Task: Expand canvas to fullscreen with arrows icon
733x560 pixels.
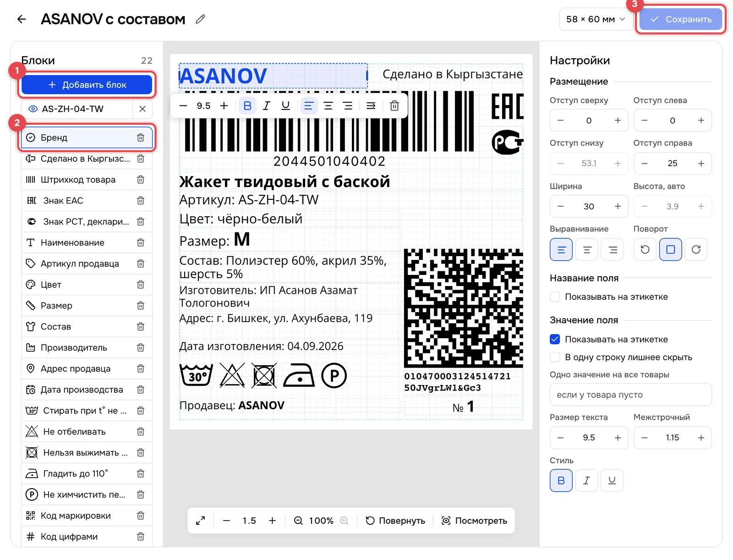Action: [x=200, y=521]
